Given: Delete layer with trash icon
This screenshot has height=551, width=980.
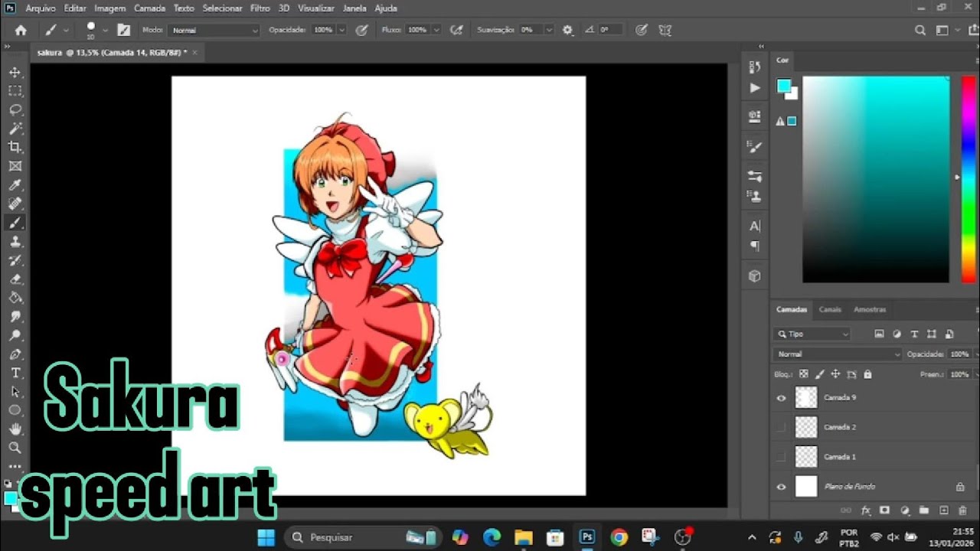Looking at the screenshot, I should coord(962,510).
